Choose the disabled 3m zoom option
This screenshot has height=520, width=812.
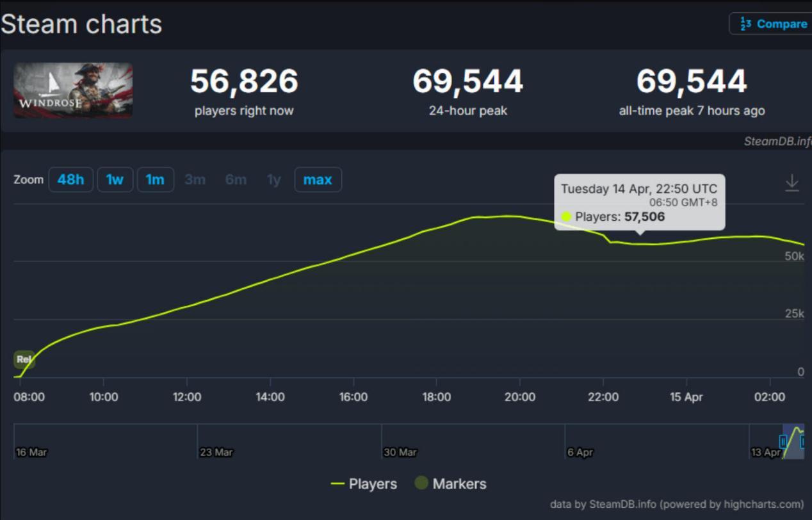pos(195,180)
